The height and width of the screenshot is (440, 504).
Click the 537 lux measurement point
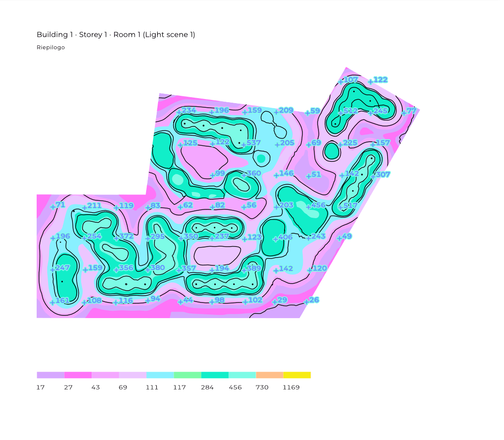[x=244, y=144]
